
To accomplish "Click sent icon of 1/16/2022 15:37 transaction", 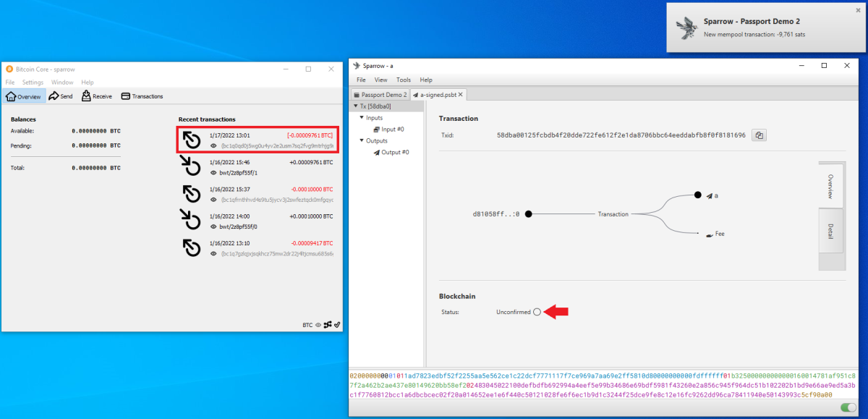I will click(x=192, y=194).
